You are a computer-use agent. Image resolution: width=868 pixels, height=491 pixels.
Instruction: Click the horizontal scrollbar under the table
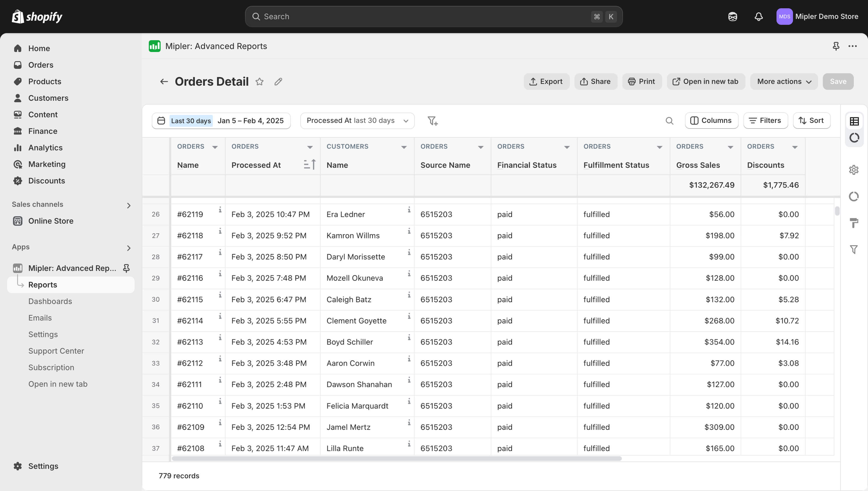pyautogui.click(x=397, y=459)
